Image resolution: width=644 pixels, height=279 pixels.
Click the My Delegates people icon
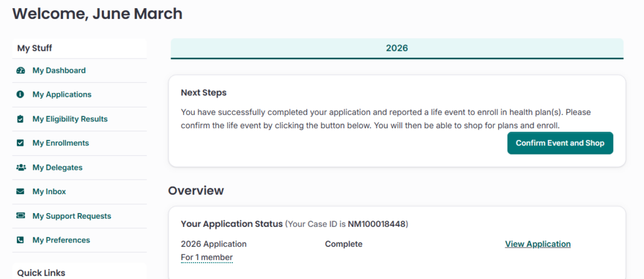point(21,168)
